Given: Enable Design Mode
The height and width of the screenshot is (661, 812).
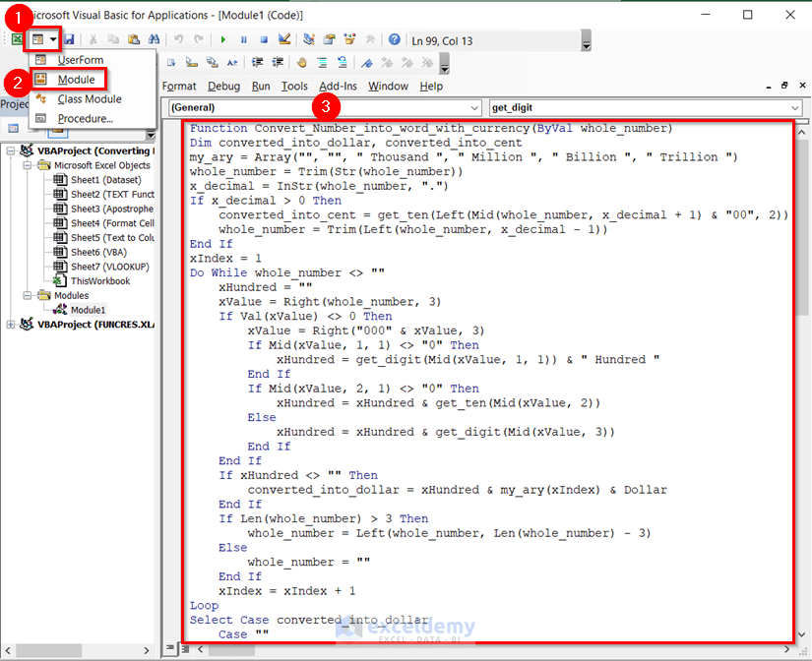Looking at the screenshot, I should pos(284,39).
